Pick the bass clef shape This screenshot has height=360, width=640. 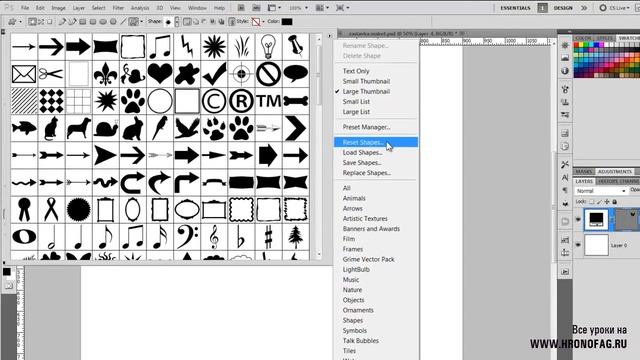(187, 237)
